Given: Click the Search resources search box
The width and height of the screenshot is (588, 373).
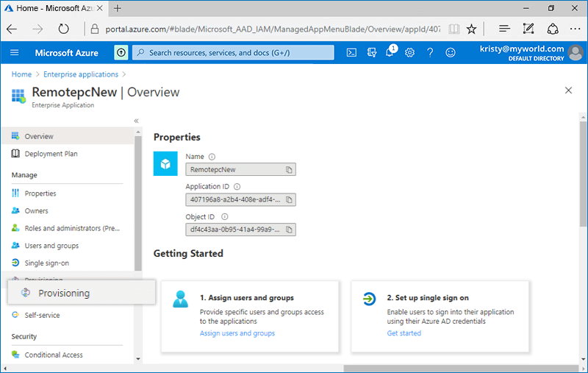Looking at the screenshot, I should (x=235, y=52).
